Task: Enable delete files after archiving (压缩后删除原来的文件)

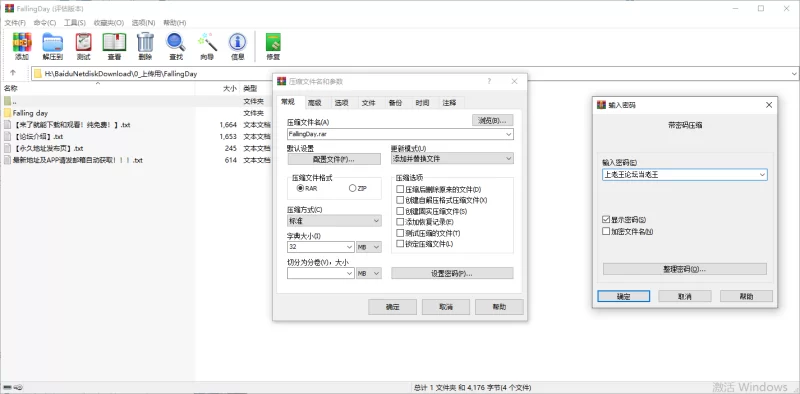Action: (x=400, y=189)
